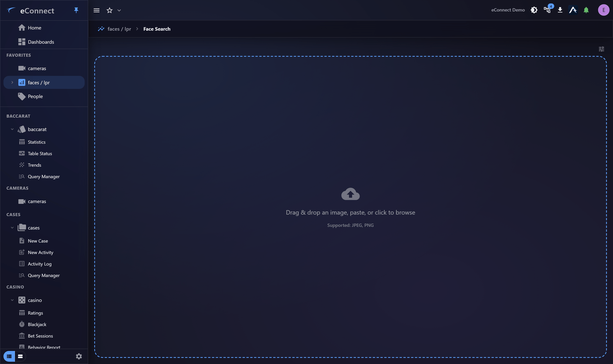This screenshot has height=364, width=613.
Task: Open the assistant icon in top bar
Action: [573, 10]
